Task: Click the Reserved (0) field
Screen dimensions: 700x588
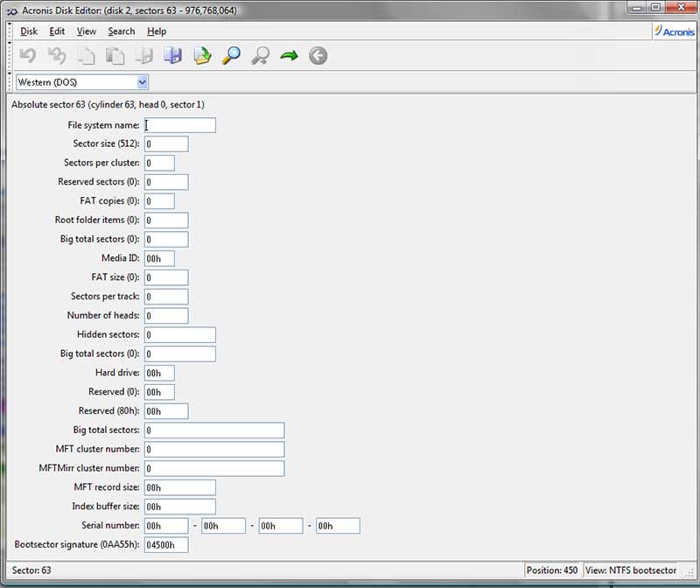Action: [x=159, y=392]
